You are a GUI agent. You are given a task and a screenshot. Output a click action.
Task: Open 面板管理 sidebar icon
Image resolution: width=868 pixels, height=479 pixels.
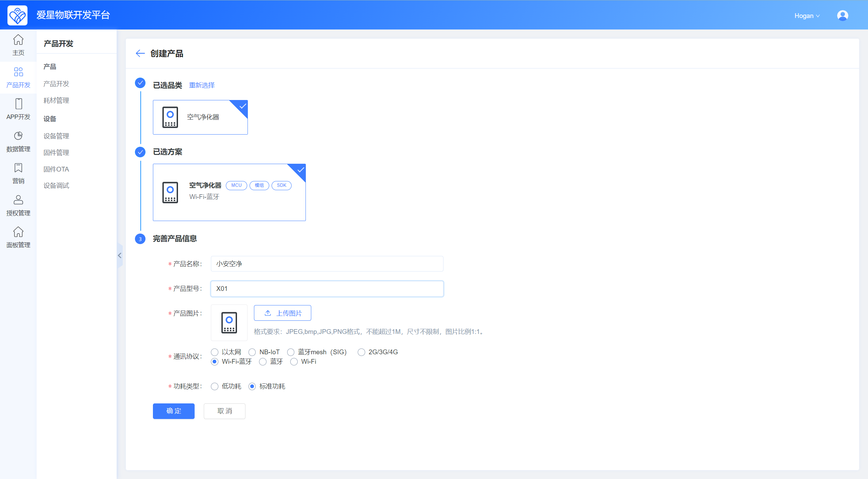(18, 233)
